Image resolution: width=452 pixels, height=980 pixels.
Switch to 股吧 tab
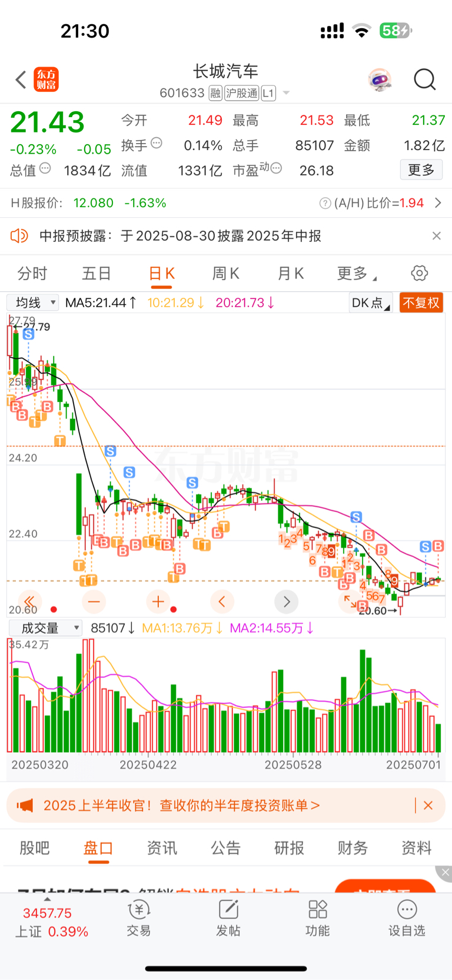(35, 848)
